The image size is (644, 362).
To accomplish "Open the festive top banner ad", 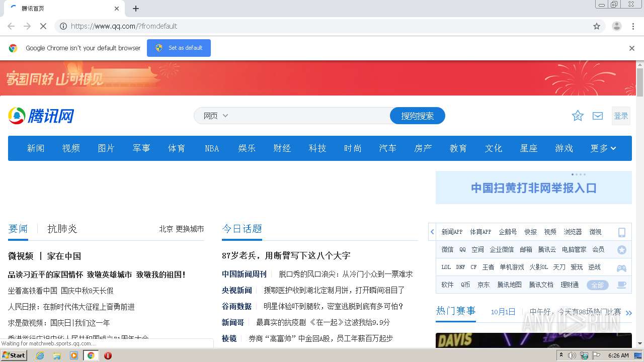I will tap(318, 78).
